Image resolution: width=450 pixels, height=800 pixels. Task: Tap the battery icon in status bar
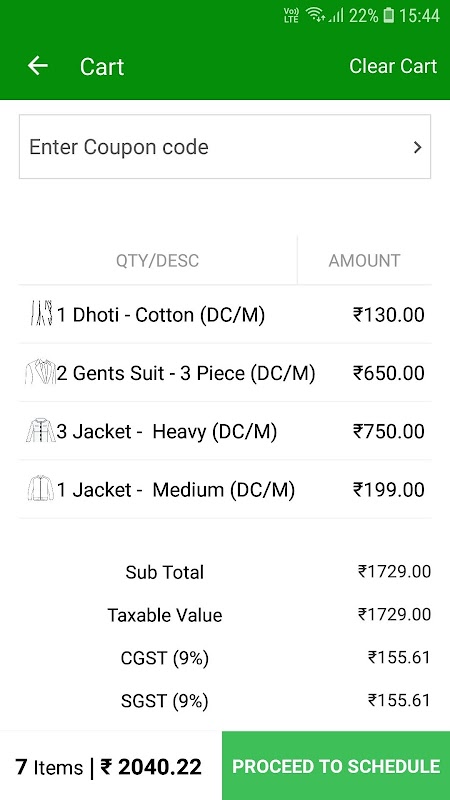(x=388, y=15)
